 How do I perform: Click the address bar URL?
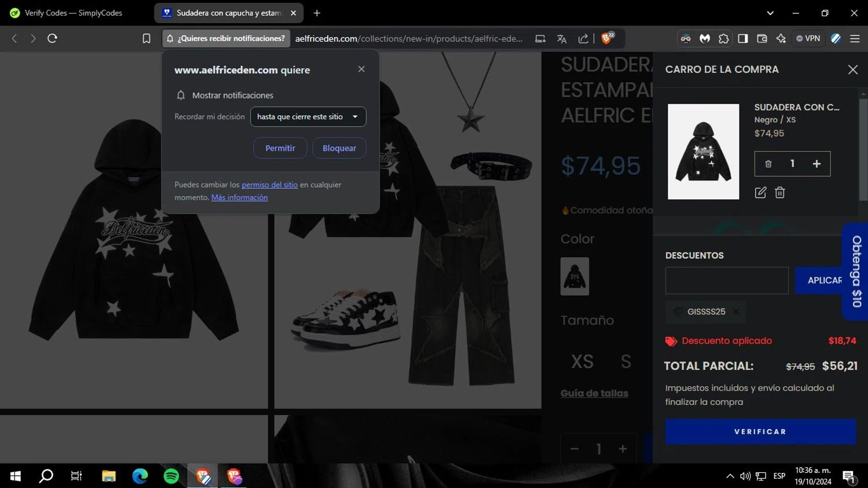point(409,39)
